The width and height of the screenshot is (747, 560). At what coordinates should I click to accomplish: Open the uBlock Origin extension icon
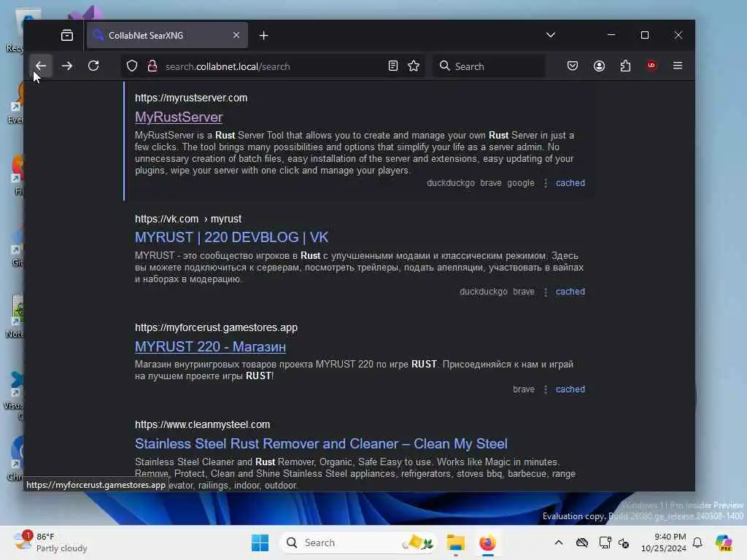coord(651,66)
